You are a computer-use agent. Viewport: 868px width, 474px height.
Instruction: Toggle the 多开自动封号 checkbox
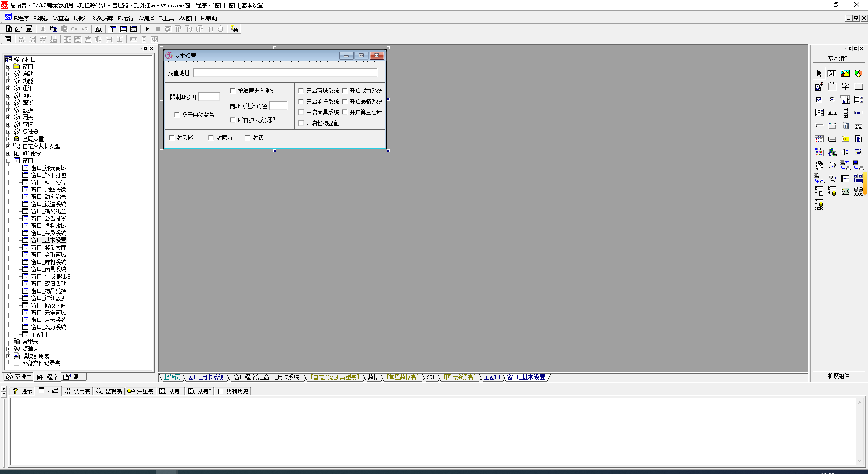[x=177, y=114]
